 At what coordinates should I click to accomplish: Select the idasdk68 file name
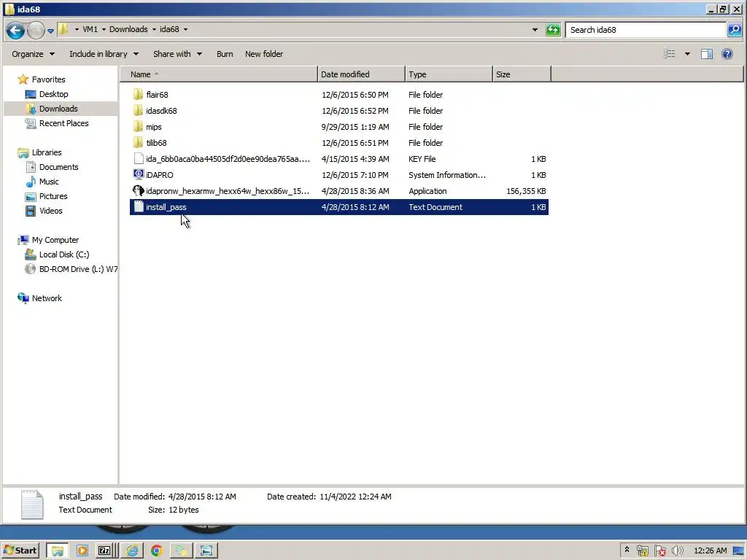(161, 111)
